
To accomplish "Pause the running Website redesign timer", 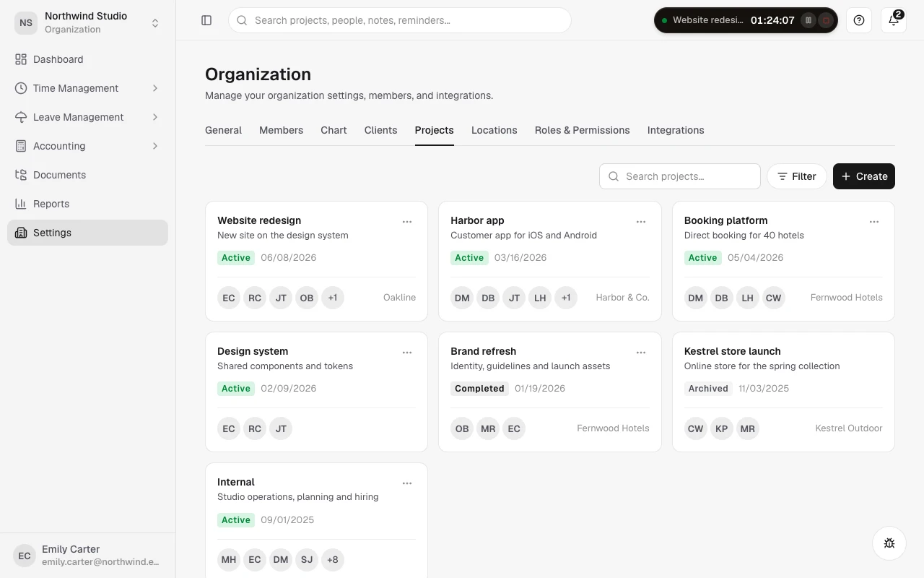I will pyautogui.click(x=809, y=20).
